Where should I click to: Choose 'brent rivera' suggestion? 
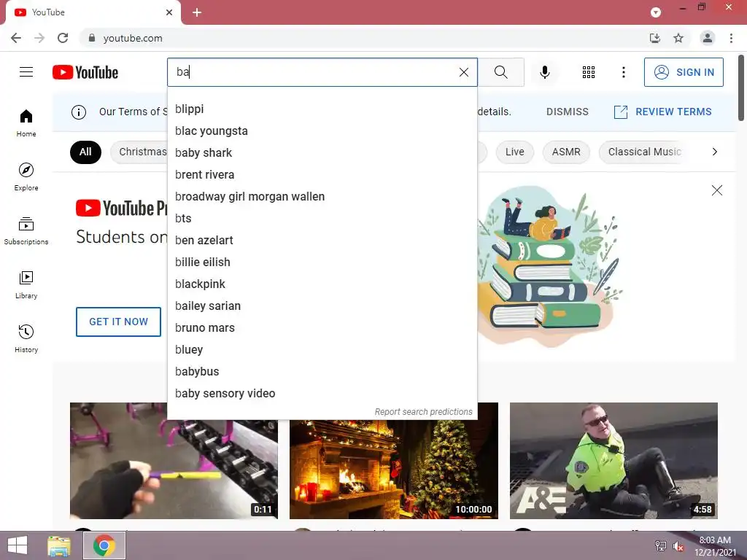(322, 175)
